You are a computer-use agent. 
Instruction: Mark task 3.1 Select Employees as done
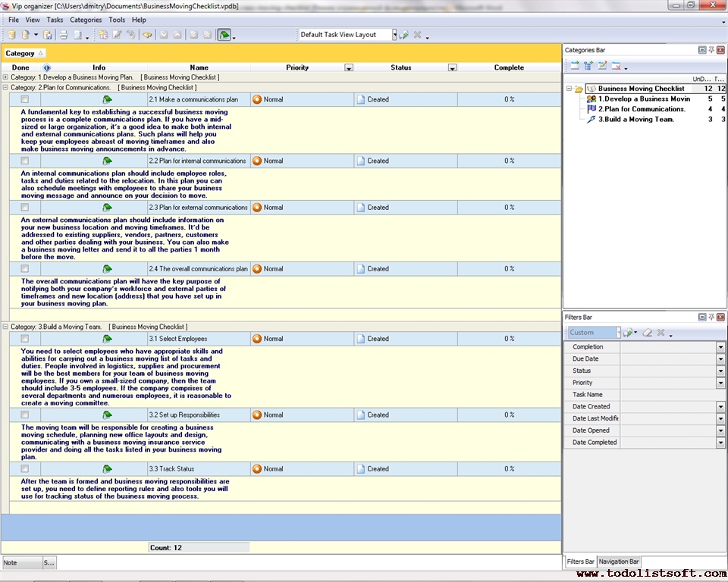pyautogui.click(x=25, y=339)
